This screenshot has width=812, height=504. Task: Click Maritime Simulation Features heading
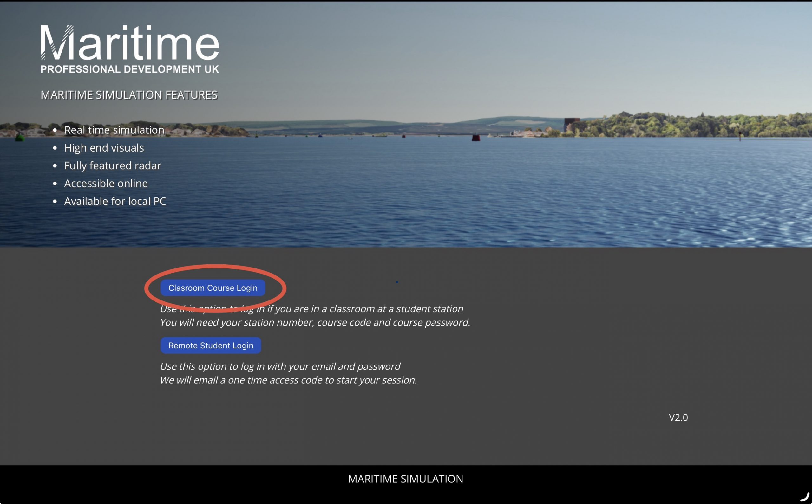129,95
